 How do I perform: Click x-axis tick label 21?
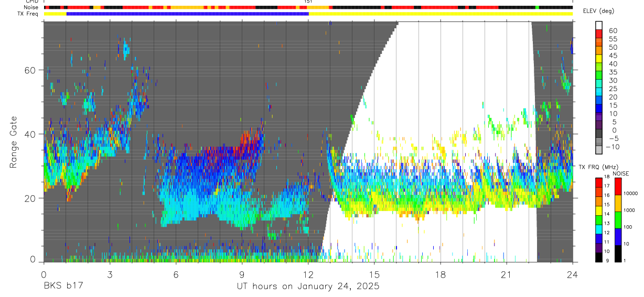(x=507, y=274)
